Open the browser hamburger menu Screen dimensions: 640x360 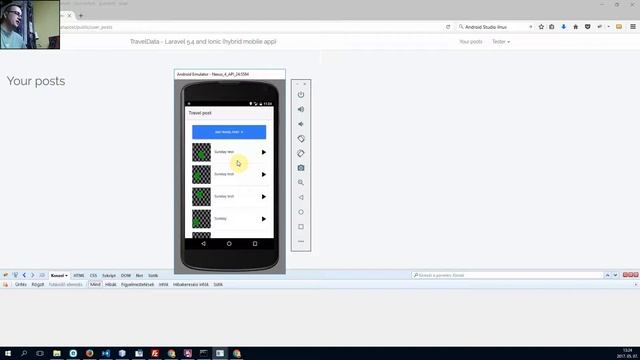click(x=633, y=27)
